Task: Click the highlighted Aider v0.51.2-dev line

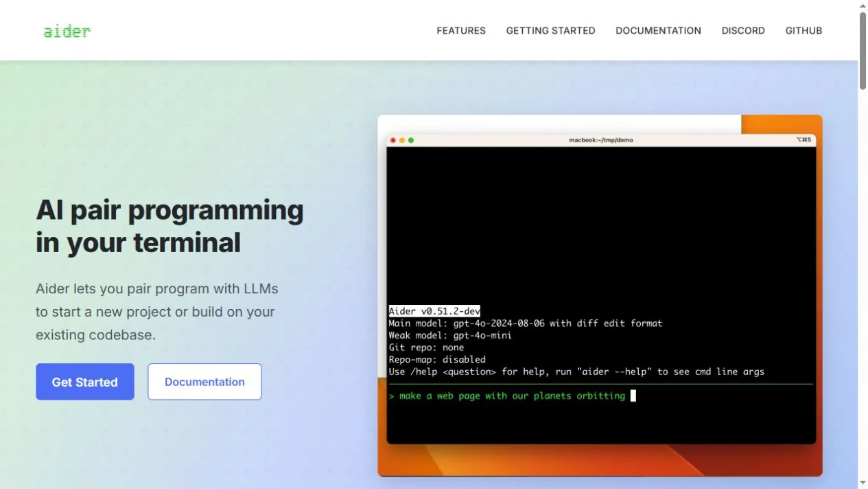Action: [x=434, y=311]
